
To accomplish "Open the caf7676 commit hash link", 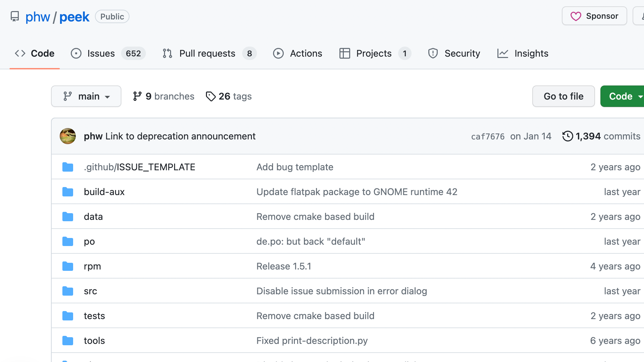I will 488,136.
